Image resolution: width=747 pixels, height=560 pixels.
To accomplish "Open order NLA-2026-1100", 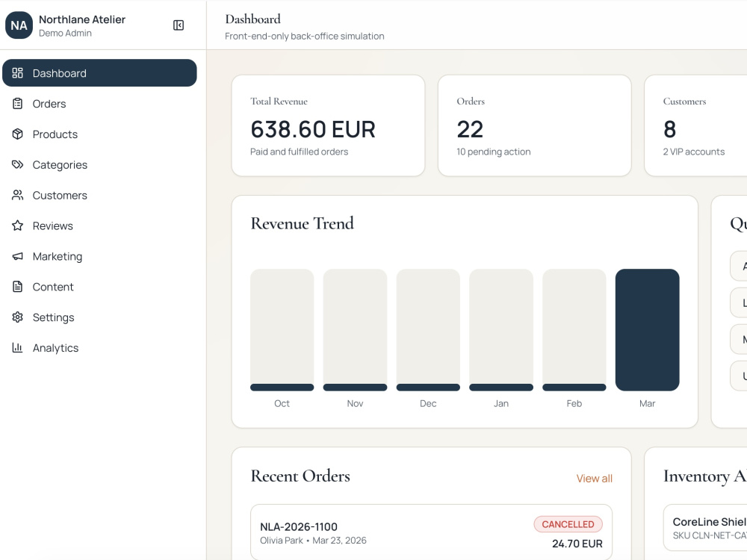I will click(431, 532).
